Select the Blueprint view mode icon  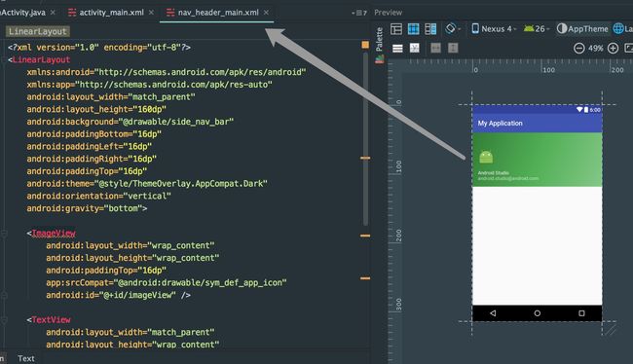413,29
